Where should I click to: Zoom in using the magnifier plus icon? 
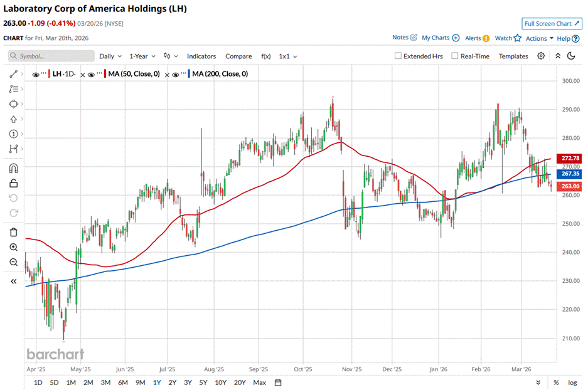click(13, 247)
